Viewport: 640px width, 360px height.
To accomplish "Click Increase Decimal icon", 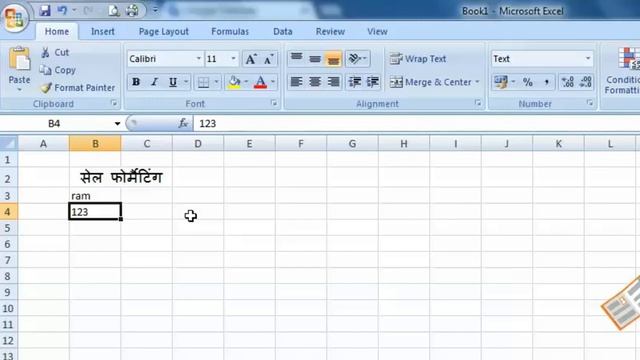I will pos(568,82).
